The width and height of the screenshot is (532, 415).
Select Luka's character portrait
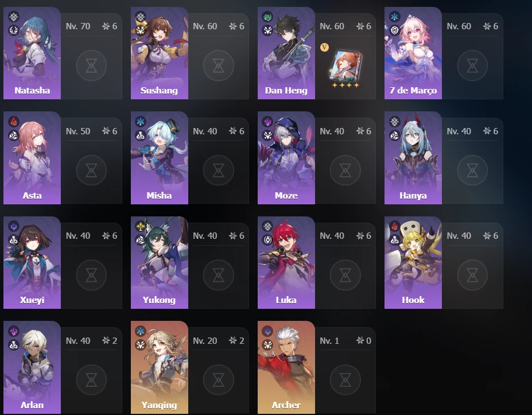tap(286, 263)
